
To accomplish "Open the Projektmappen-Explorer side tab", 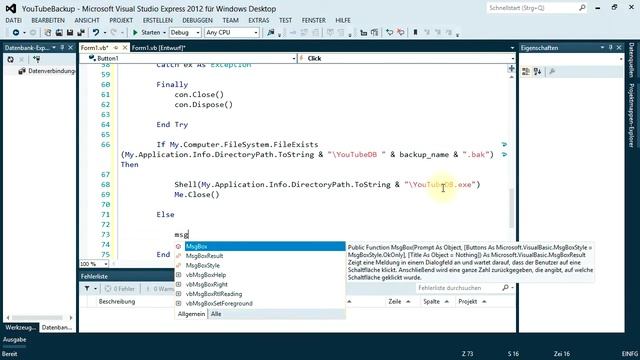I will pos(631,115).
